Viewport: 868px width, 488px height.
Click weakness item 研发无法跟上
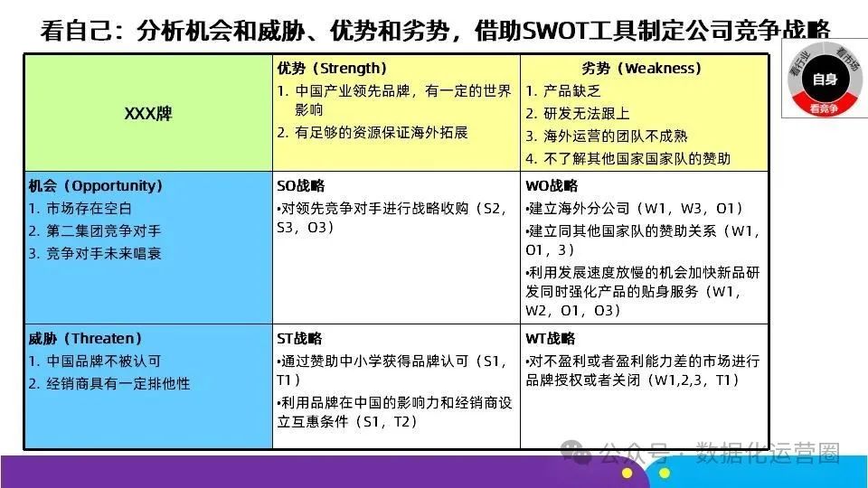tap(578, 114)
